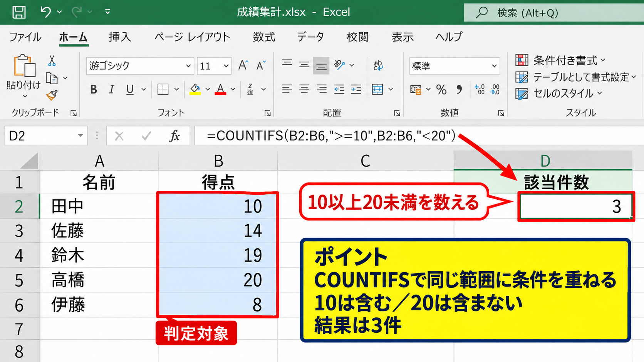
Task: Click the Copy icon
Action: click(52, 78)
